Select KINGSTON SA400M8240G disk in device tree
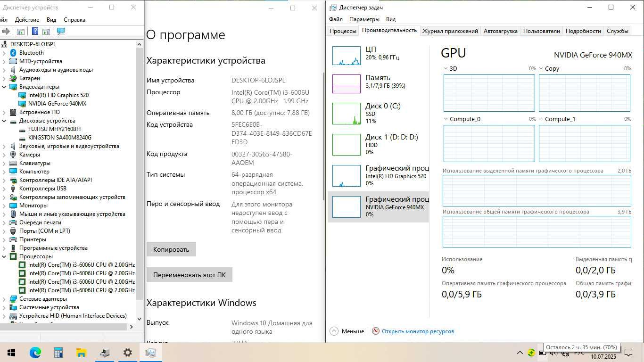The height and width of the screenshot is (362, 644). pos(60,138)
